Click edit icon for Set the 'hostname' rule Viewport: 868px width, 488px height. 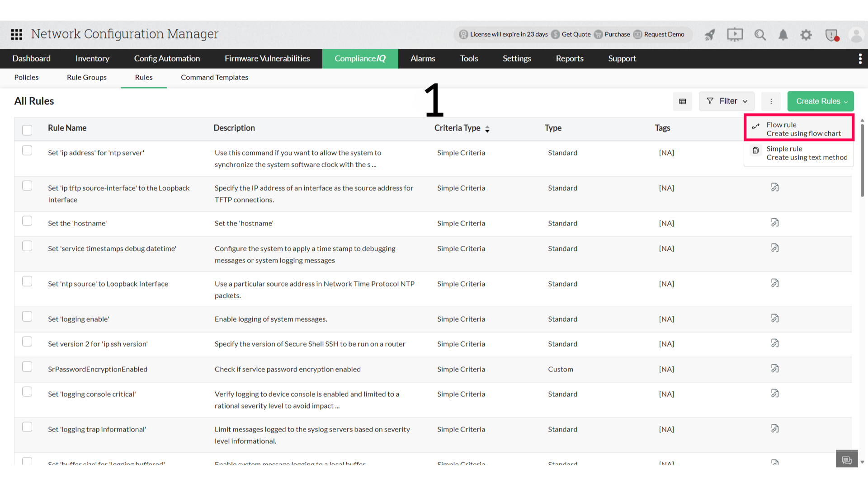click(774, 222)
